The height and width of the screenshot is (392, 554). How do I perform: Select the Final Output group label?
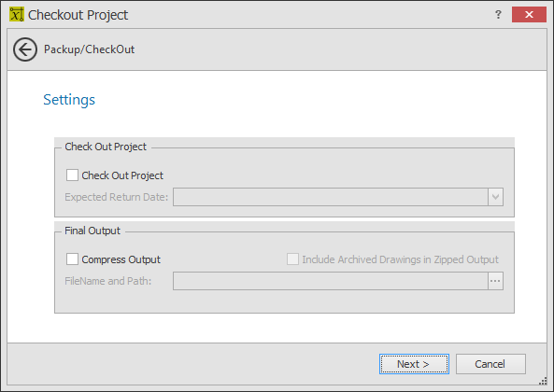[92, 231]
